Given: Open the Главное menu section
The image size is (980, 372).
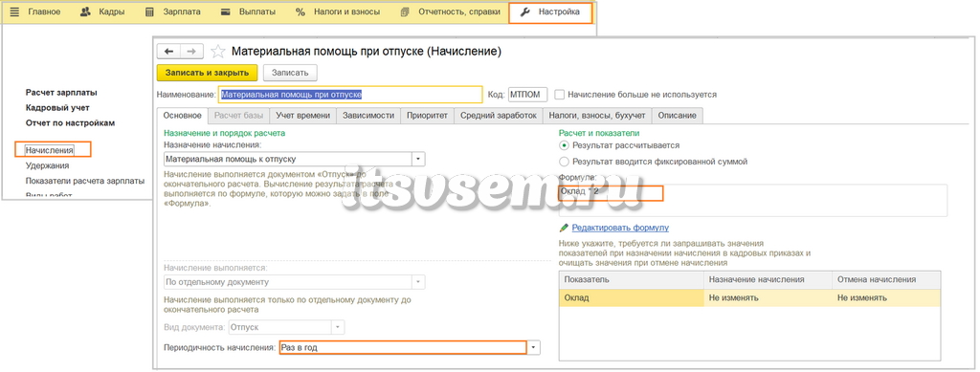Looking at the screenshot, I should (x=35, y=11).
